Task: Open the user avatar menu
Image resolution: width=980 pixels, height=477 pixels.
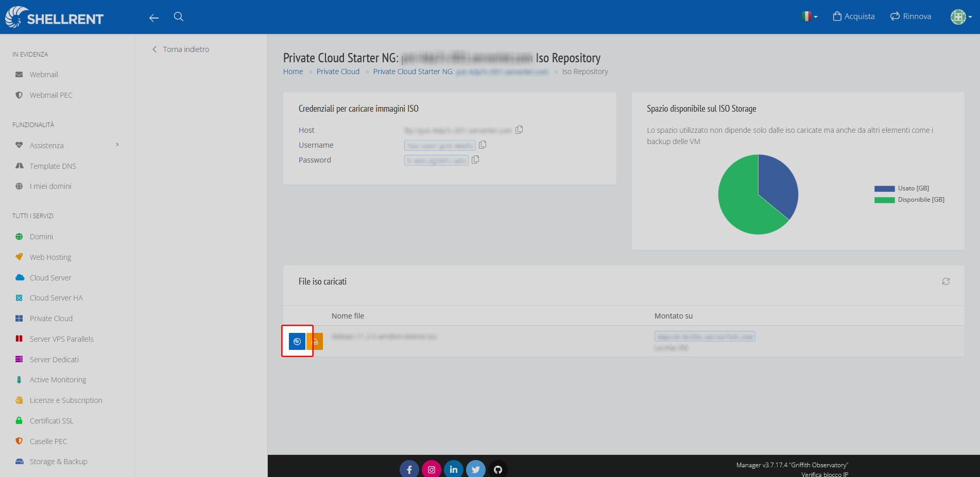Action: 961,17
